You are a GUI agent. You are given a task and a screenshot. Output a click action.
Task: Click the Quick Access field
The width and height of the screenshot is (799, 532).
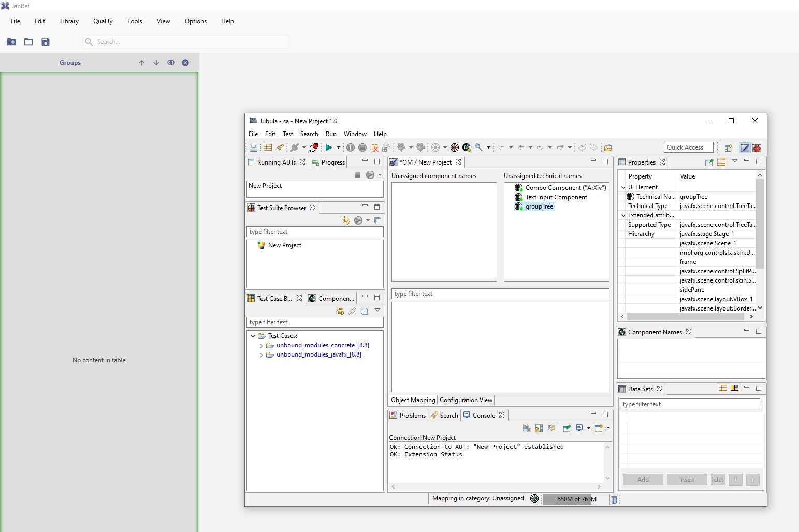tap(688, 147)
